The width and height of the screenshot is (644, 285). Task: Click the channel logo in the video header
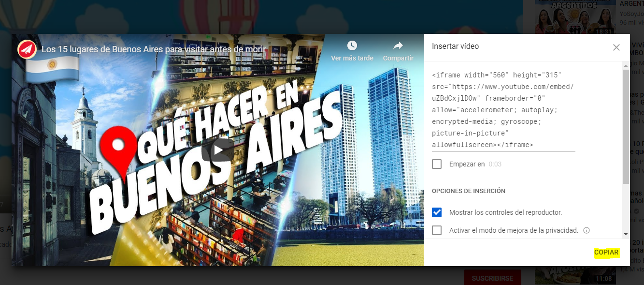pos(27,49)
